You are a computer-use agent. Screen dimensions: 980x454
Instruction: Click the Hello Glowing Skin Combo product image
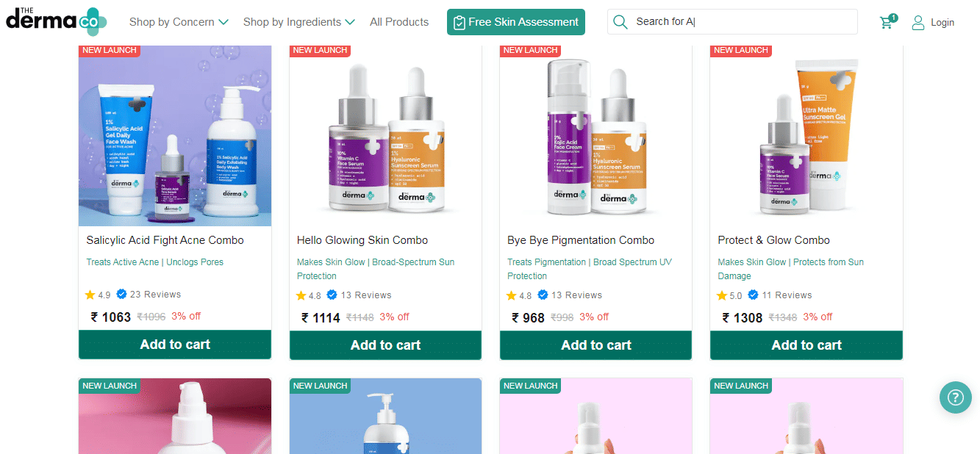(385, 136)
